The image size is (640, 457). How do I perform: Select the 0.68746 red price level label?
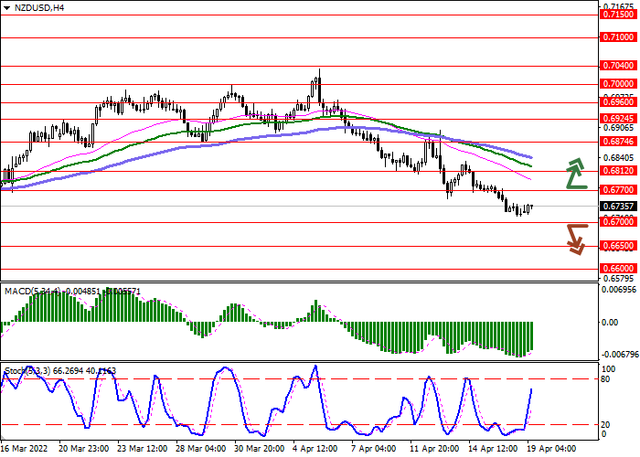(619, 142)
